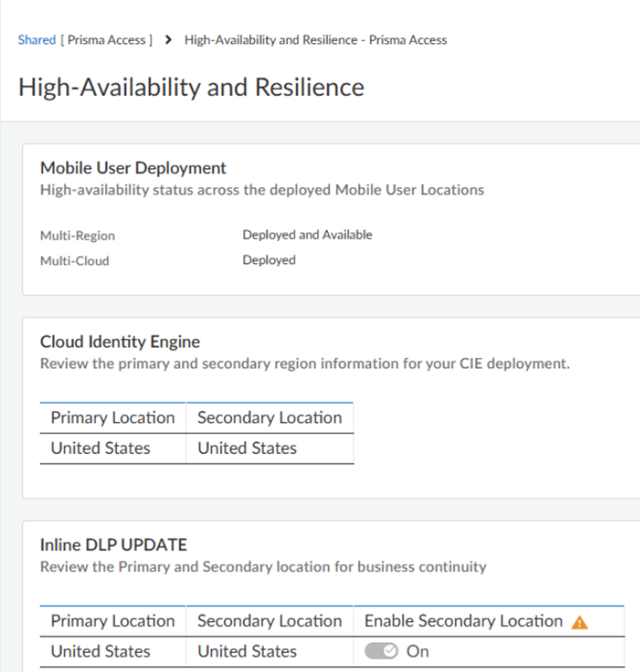
Task: Click the warning triangle next to Enable Secondary Location
Action: coord(580,622)
